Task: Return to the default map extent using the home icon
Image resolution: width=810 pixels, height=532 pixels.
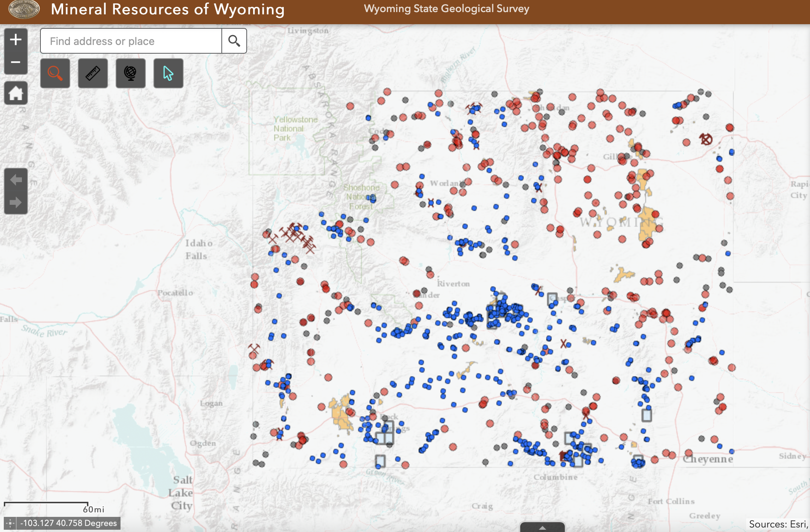Action: (15, 93)
